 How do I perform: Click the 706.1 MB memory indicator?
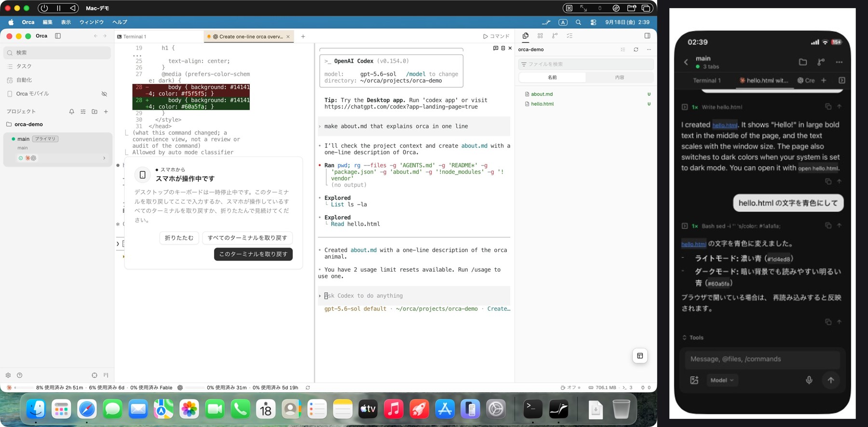[x=602, y=387]
